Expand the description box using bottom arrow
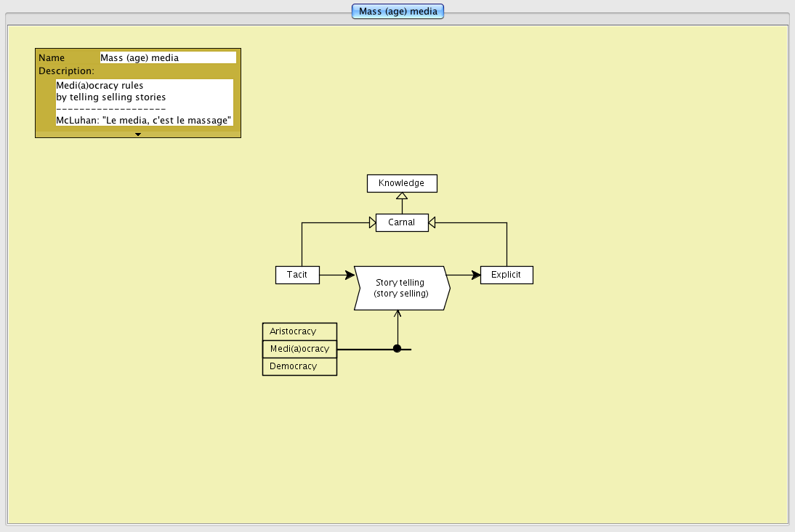Image resolution: width=795 pixels, height=532 pixels. 138,134
